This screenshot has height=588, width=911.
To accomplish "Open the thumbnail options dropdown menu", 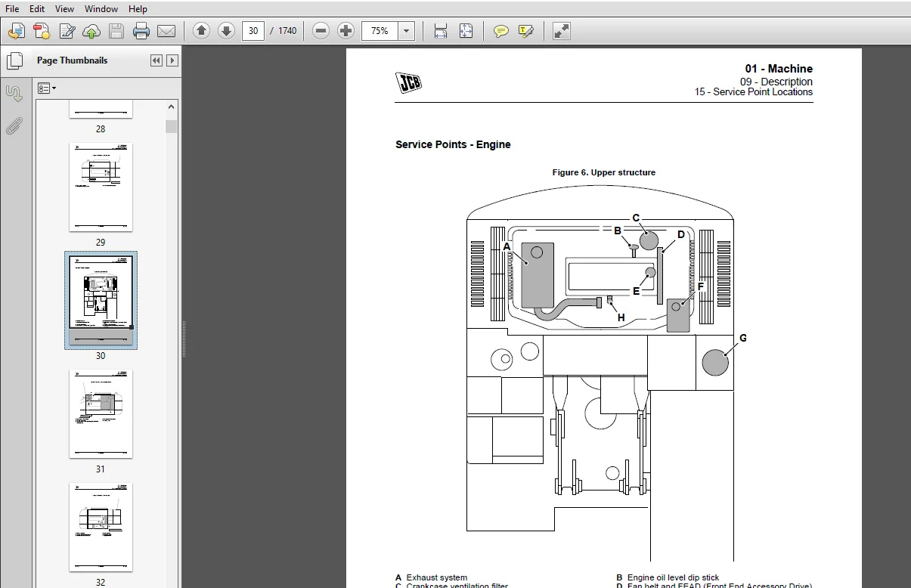I will pyautogui.click(x=47, y=88).
